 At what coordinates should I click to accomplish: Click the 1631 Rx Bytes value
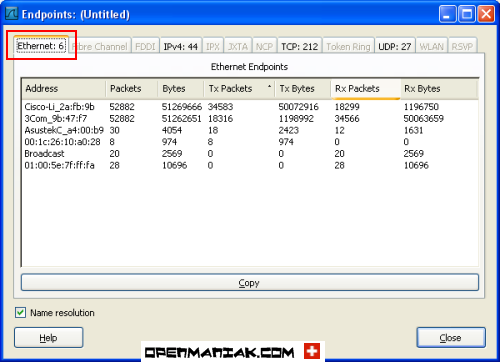(x=413, y=130)
